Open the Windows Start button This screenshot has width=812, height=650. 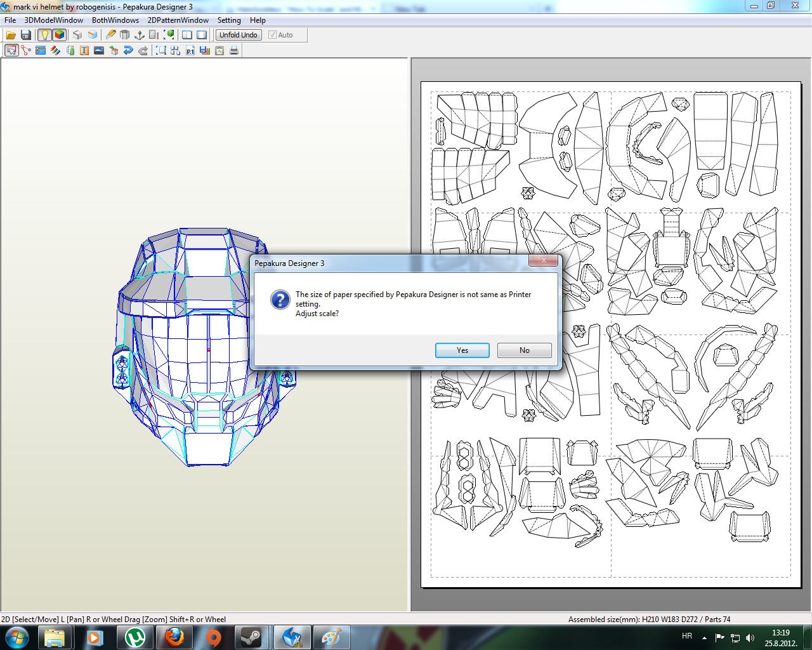pos(17,637)
